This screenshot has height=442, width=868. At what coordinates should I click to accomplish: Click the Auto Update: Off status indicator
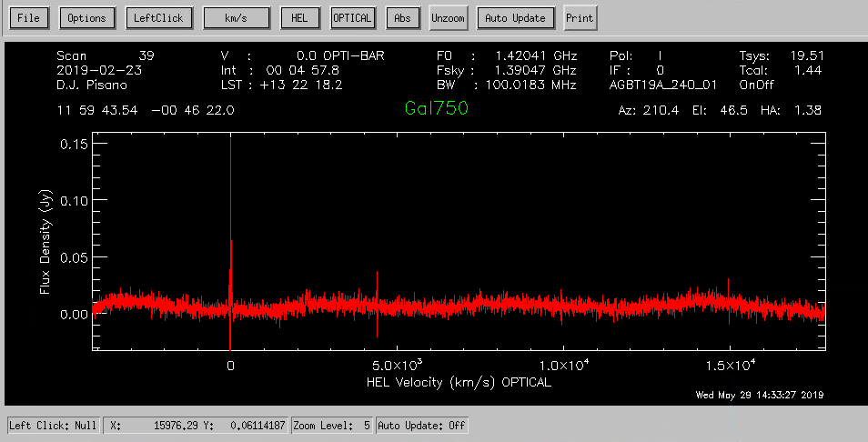(422, 426)
